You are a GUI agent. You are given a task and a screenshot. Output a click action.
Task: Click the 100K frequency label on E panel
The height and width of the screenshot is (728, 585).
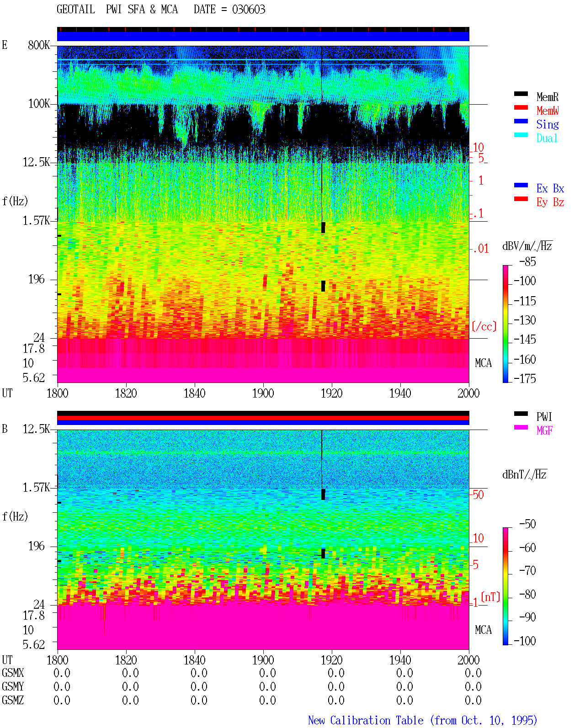39,104
